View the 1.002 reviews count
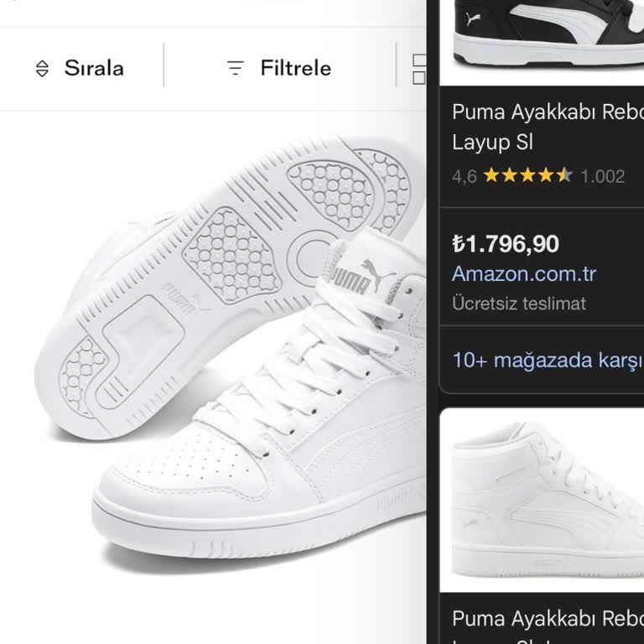The image size is (644, 644). point(602,176)
